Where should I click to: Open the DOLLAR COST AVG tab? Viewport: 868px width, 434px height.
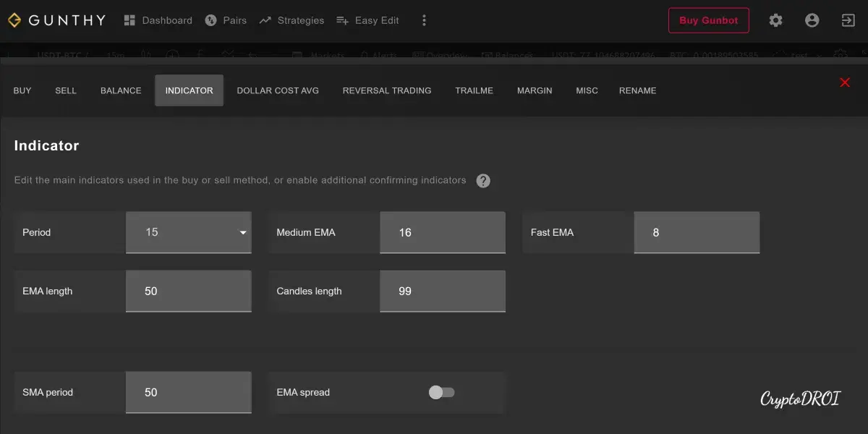pos(278,90)
